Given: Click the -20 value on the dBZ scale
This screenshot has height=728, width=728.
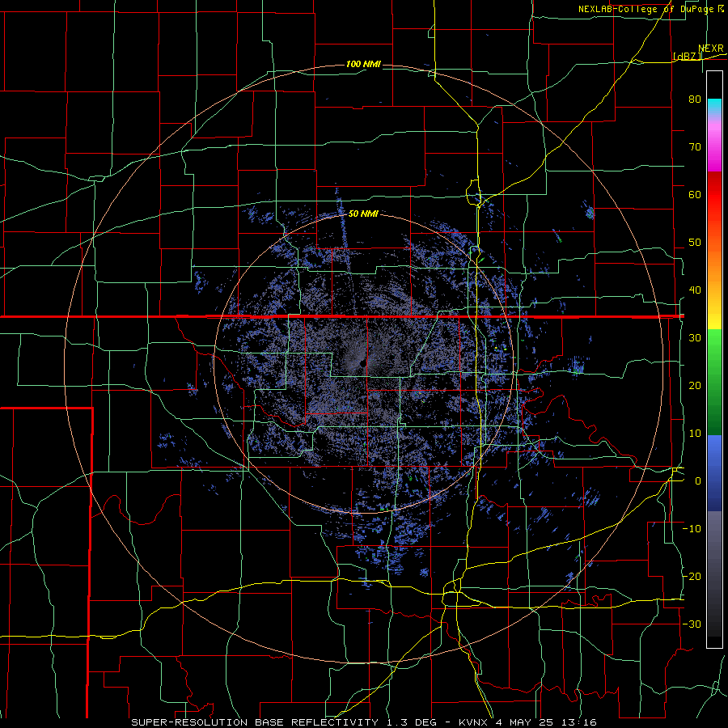Looking at the screenshot, I should tap(692, 576).
